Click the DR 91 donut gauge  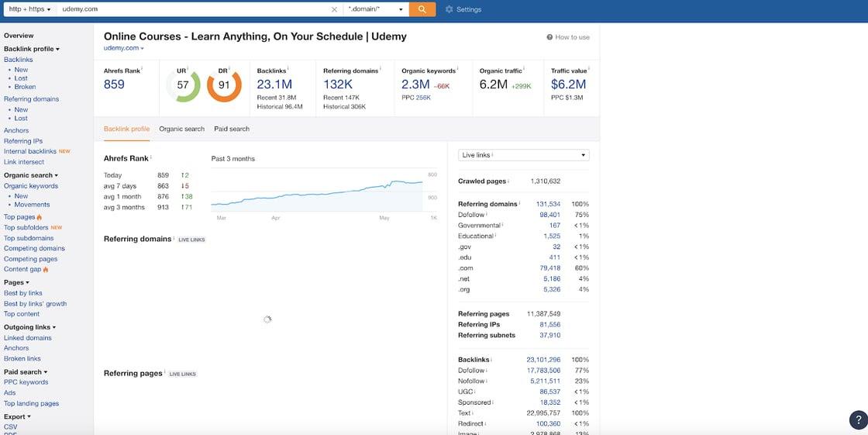(224, 86)
